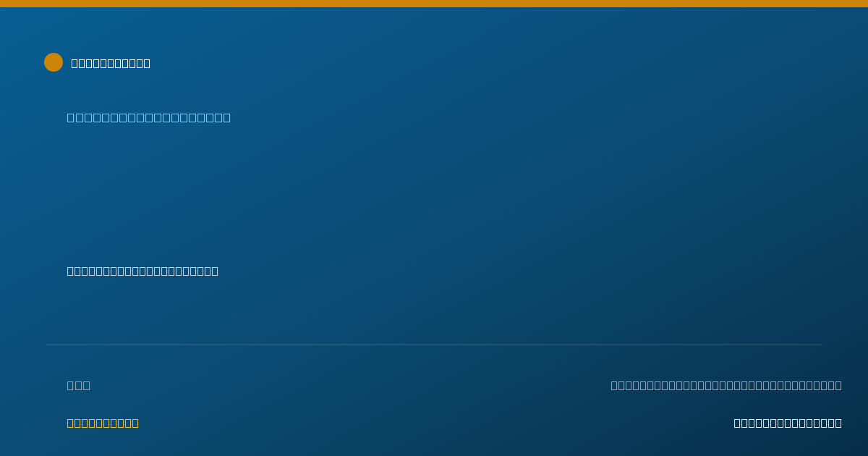This screenshot has height=456, width=868.
Task: Click the orange circle logo icon
Action: (54, 62)
